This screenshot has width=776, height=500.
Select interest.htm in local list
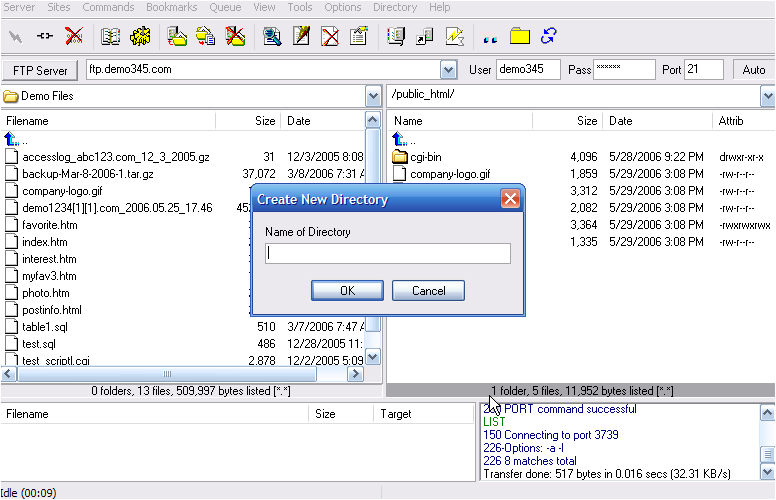49,259
